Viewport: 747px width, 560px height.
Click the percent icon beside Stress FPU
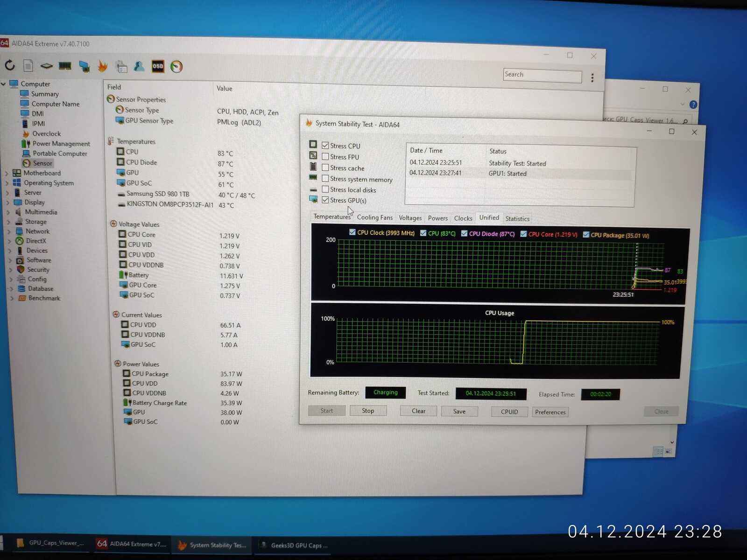[313, 155]
